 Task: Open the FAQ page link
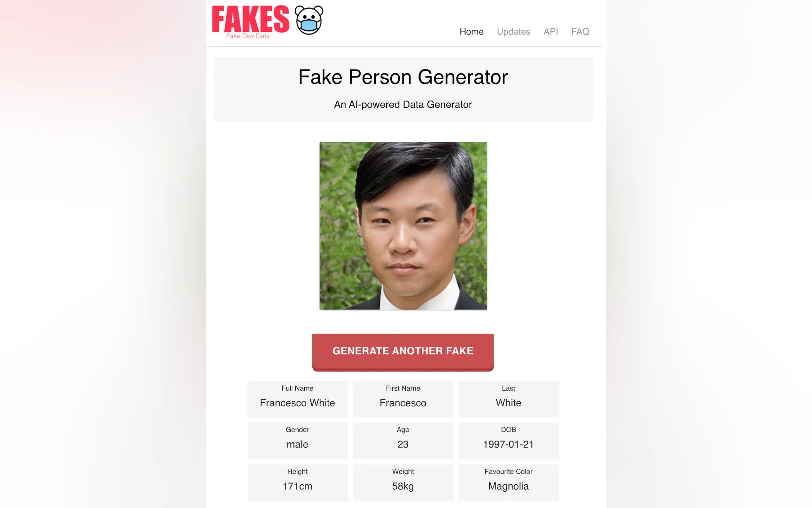coord(580,32)
